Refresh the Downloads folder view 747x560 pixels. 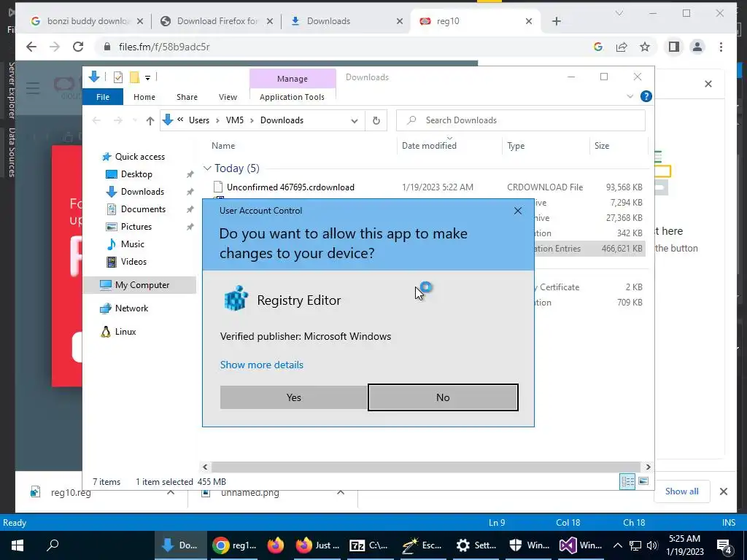tap(376, 120)
